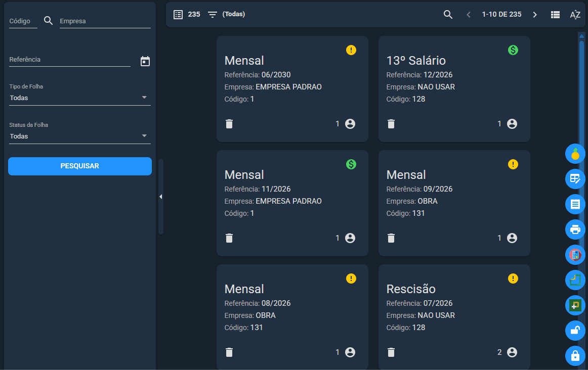Click the printer floating button

[x=575, y=229]
